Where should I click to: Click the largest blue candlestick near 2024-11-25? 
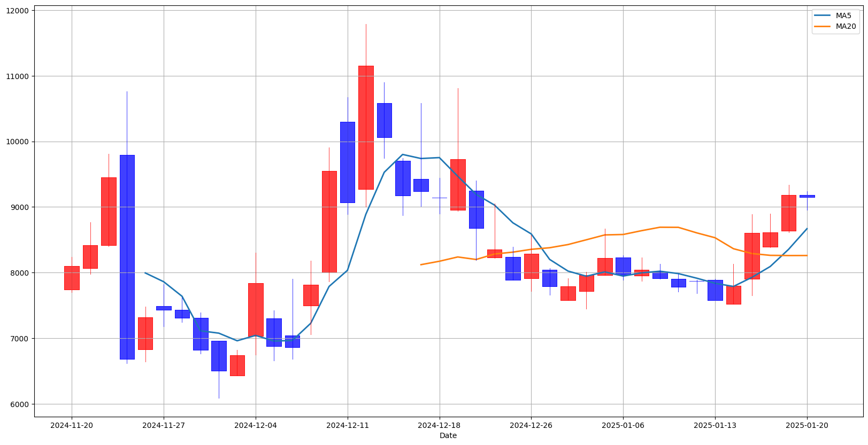[x=127, y=256]
